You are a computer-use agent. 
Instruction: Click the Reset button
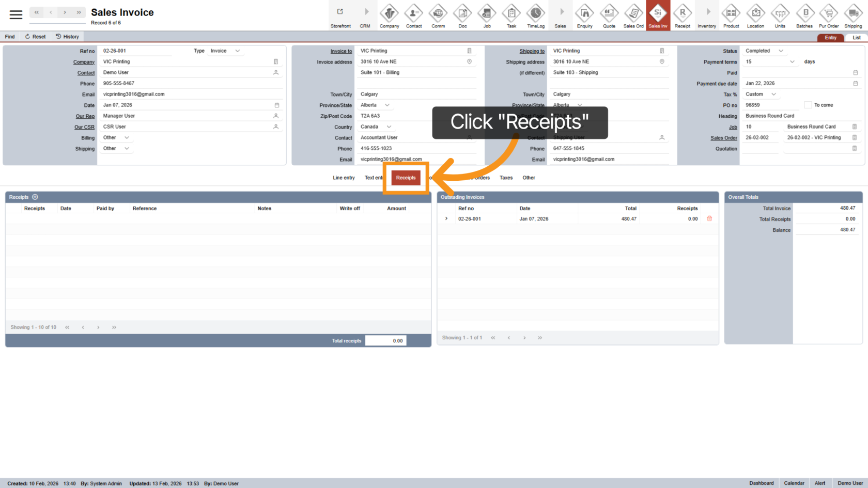pyautogui.click(x=35, y=37)
